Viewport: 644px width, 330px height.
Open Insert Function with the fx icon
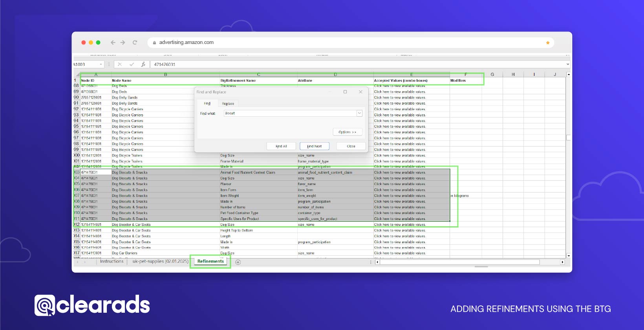click(x=143, y=64)
